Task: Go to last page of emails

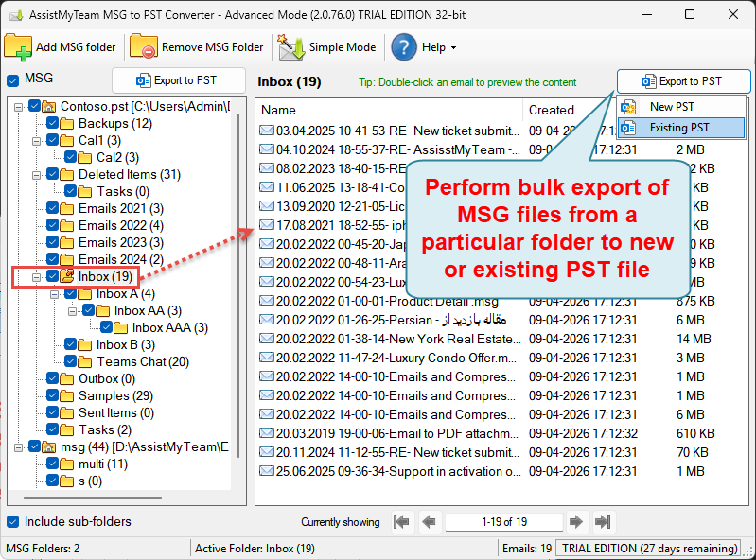Action: click(603, 521)
